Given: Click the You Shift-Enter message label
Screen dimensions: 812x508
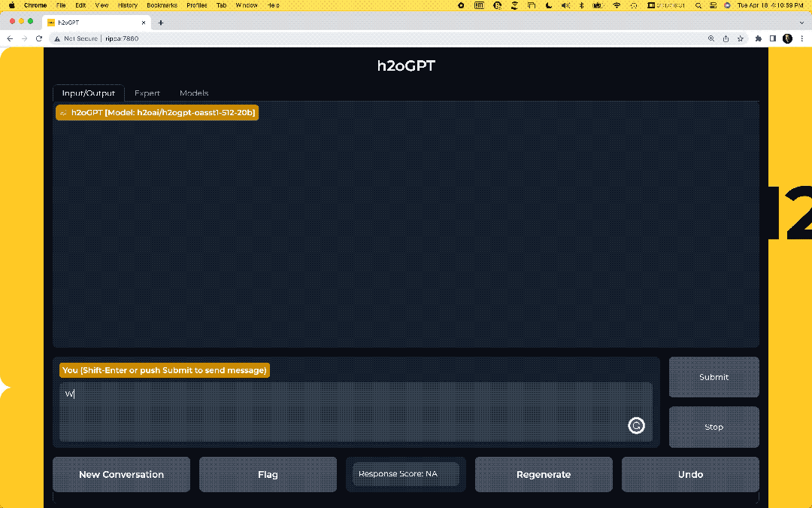Looking at the screenshot, I should [164, 370].
